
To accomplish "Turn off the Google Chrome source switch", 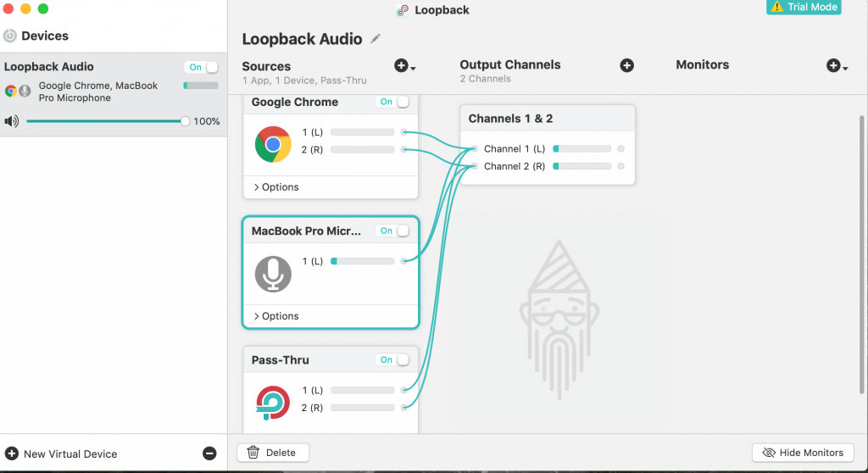I will pos(392,102).
